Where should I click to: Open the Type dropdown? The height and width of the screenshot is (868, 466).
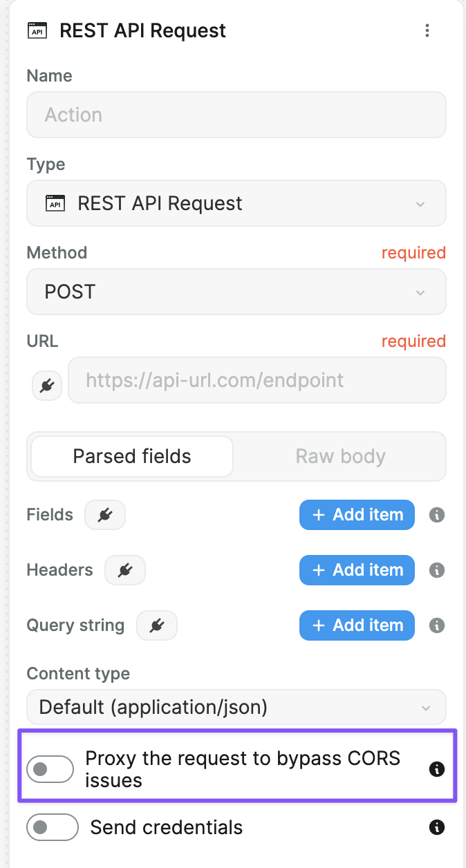[236, 203]
